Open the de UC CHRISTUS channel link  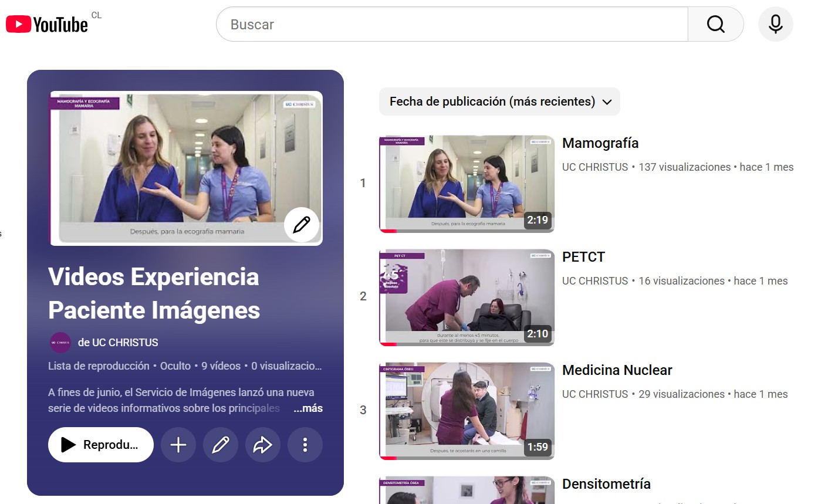[118, 343]
